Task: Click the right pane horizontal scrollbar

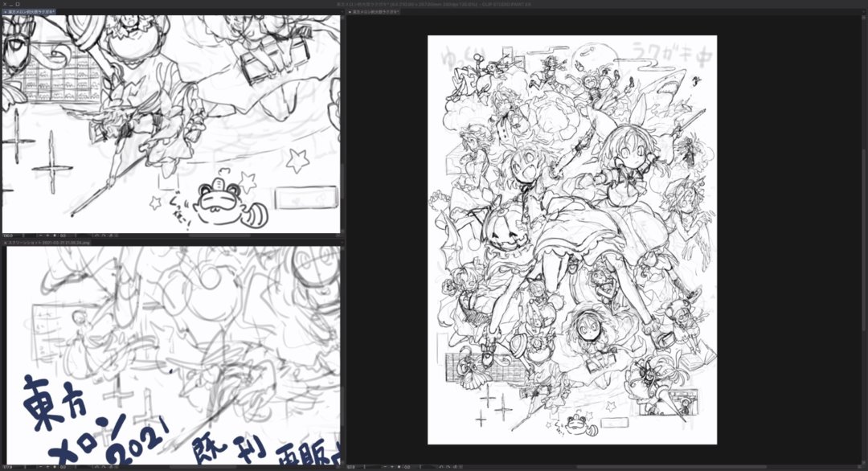Action: [x=671, y=466]
